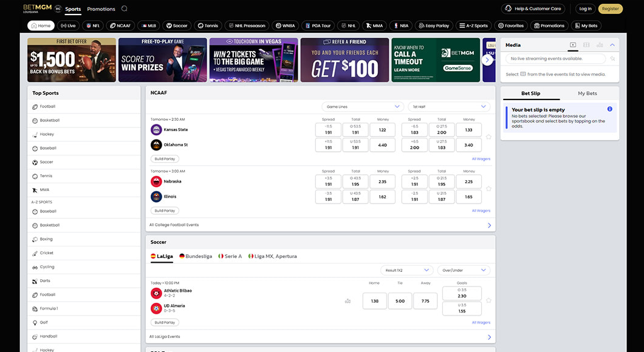
Task: Select the NFL navigation pill
Action: [93, 25]
